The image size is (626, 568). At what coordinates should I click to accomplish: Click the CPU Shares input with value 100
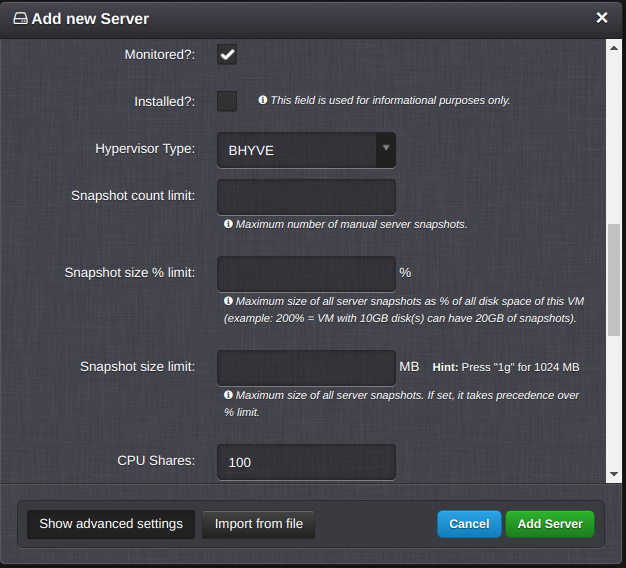click(306, 462)
